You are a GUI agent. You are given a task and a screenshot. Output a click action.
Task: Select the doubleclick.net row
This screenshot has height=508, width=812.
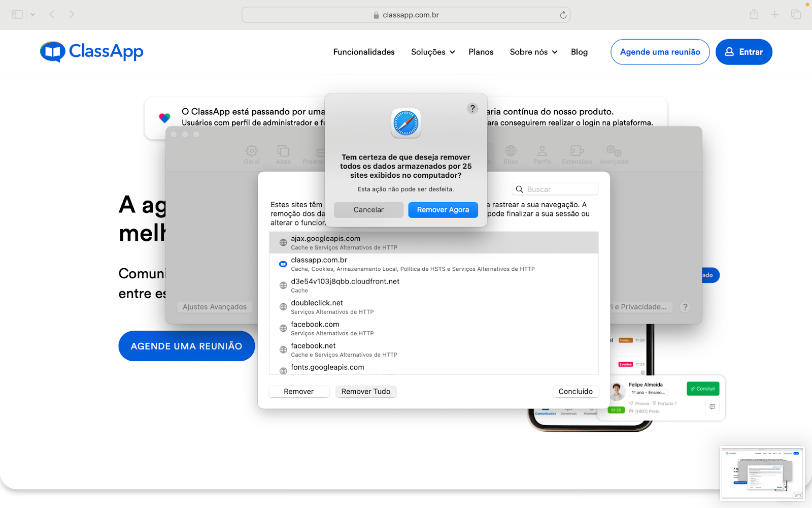(434, 307)
